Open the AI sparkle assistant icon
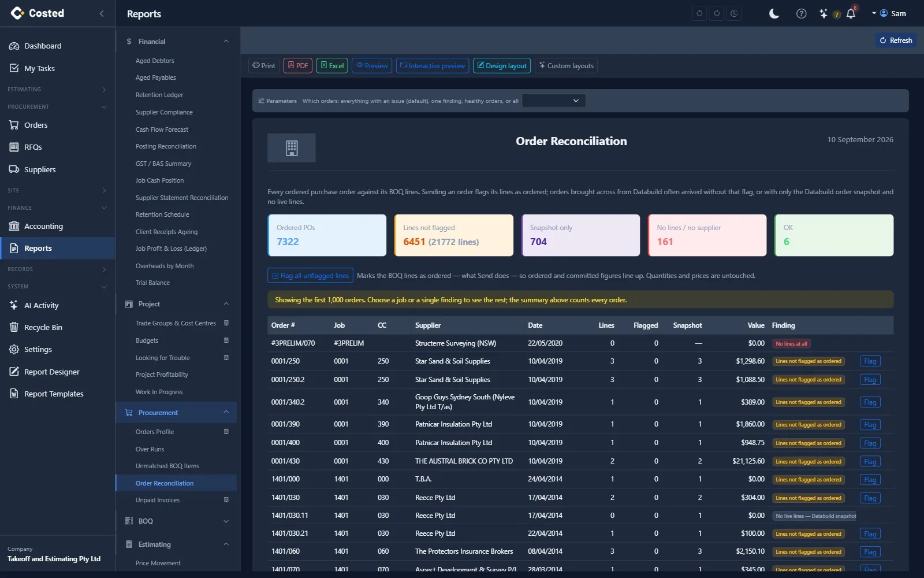 point(824,13)
